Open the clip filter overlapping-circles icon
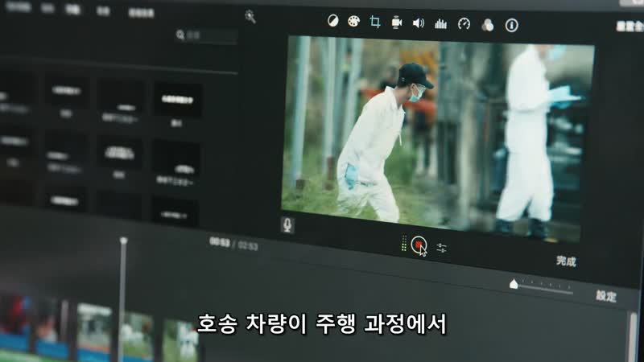The width and height of the screenshot is (644, 362). (487, 25)
